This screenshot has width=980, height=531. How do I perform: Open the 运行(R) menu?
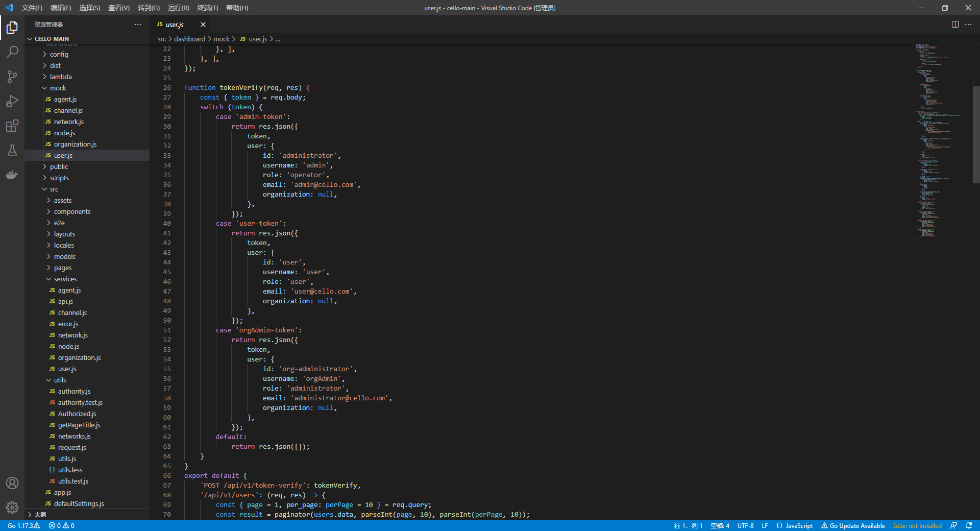[x=178, y=8]
